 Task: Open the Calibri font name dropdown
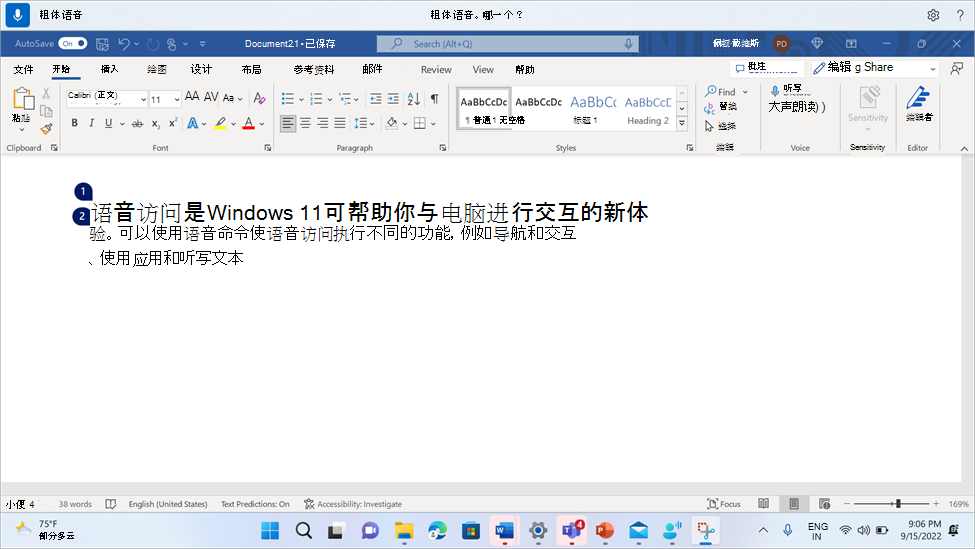[x=143, y=99]
